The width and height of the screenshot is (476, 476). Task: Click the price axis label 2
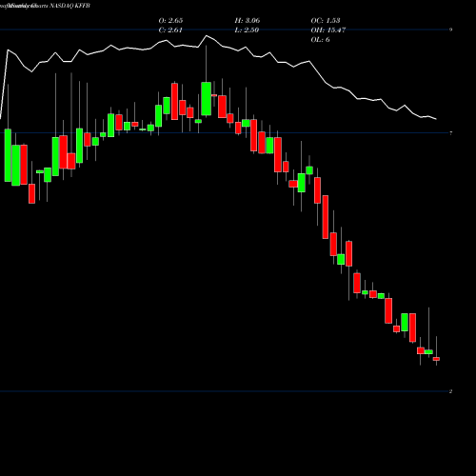450,391
